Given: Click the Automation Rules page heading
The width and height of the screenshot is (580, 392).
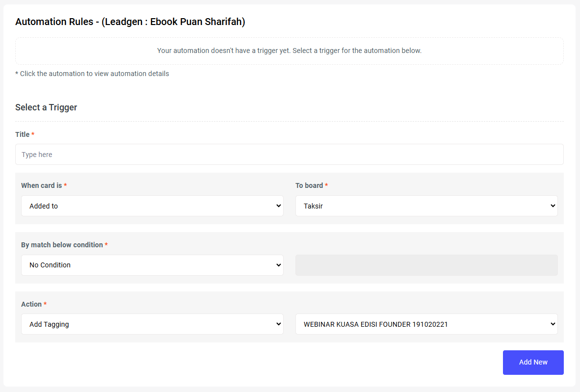Looking at the screenshot, I should point(130,22).
